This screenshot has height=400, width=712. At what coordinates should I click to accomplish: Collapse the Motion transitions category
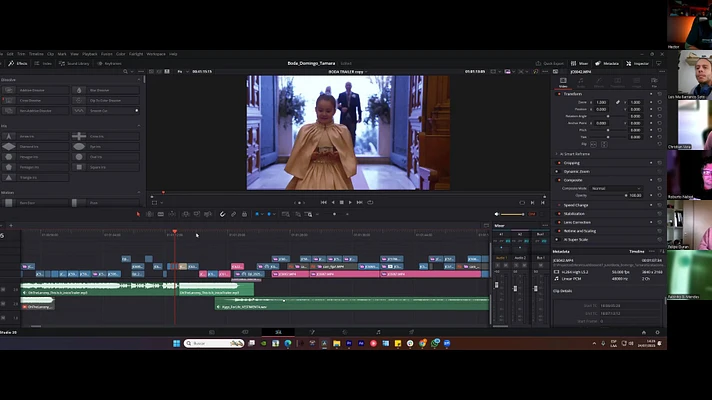click(x=139, y=193)
